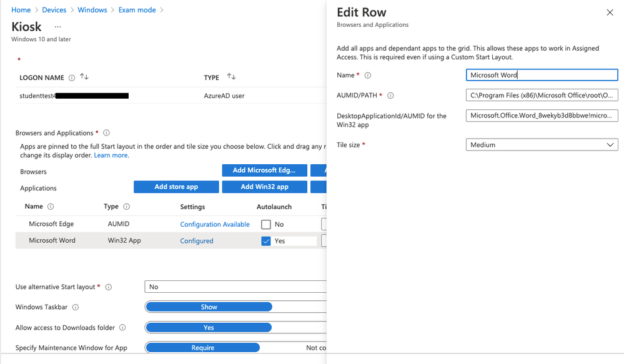Image resolution: width=624 pixels, height=364 pixels.
Task: Open the Use alternative Start layout dropdown
Action: (235, 287)
